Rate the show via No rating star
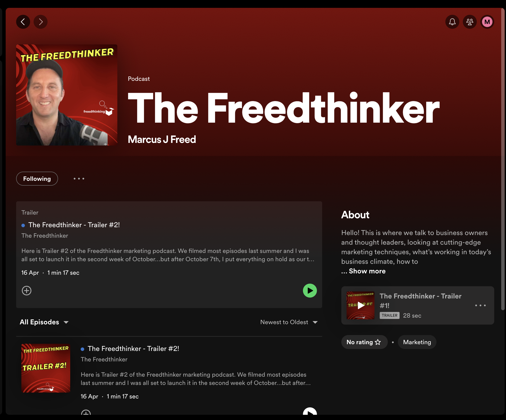Screen dimensions: 506x420 click(x=364, y=342)
